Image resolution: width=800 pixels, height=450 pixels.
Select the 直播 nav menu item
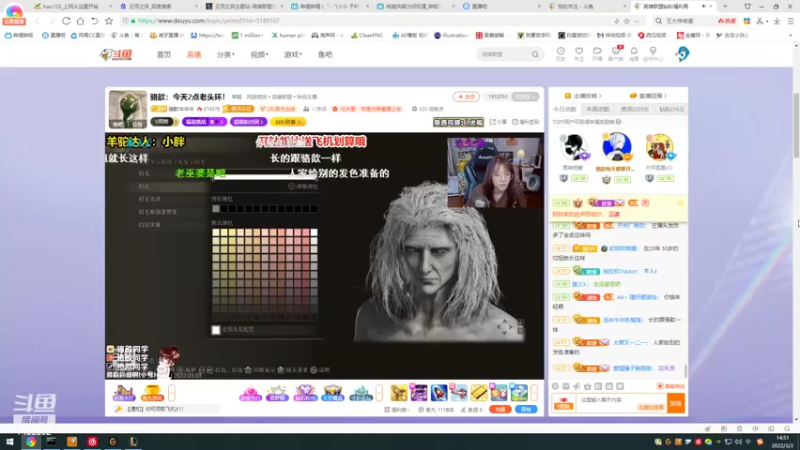(194, 55)
